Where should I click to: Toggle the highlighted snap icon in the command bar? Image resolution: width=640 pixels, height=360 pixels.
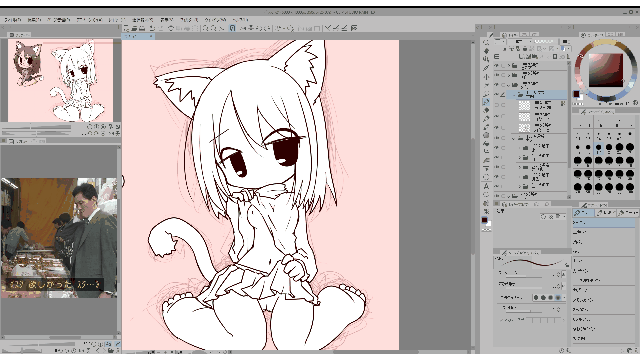coord(232,28)
